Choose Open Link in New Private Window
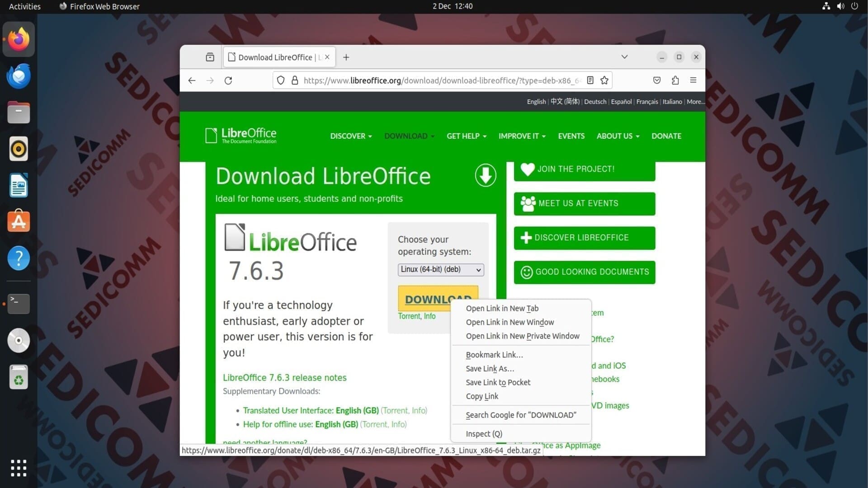Image resolution: width=868 pixels, height=488 pixels. 521,336
